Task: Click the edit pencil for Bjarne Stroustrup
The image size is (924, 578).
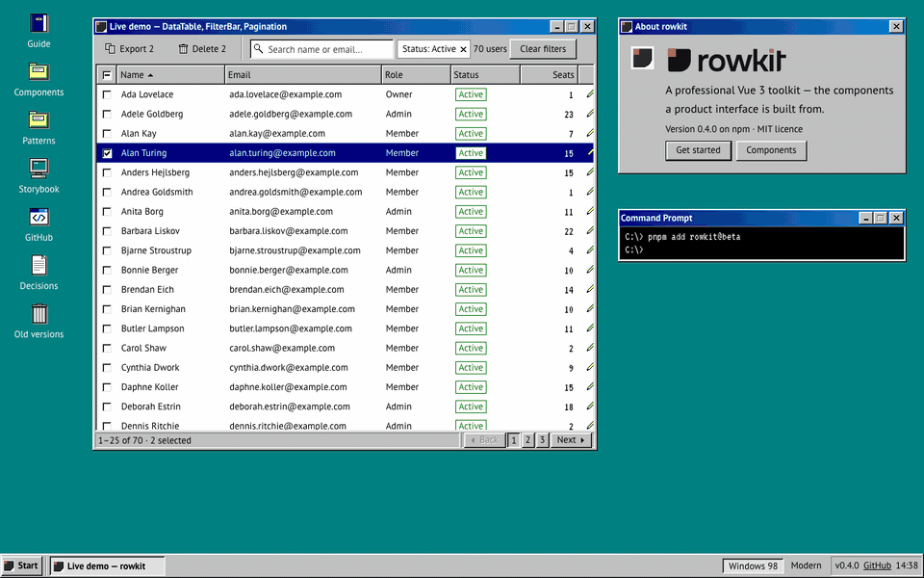Action: 590,250
